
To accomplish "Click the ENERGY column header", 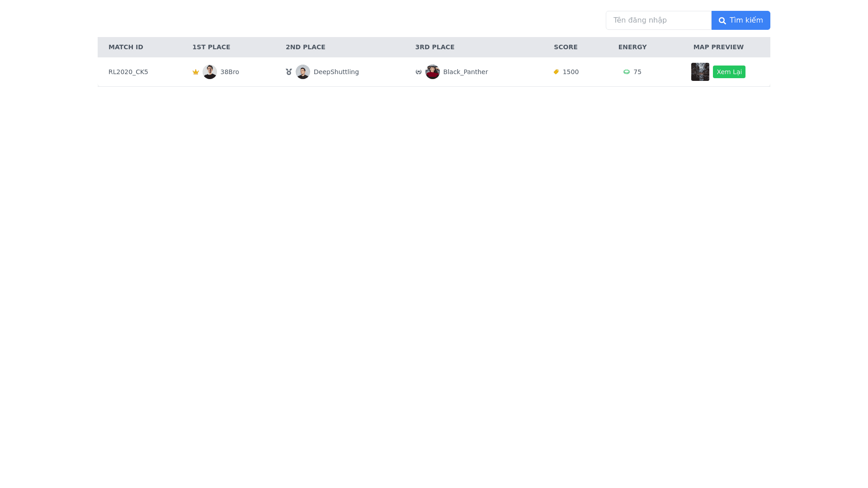I will pos(632,47).
